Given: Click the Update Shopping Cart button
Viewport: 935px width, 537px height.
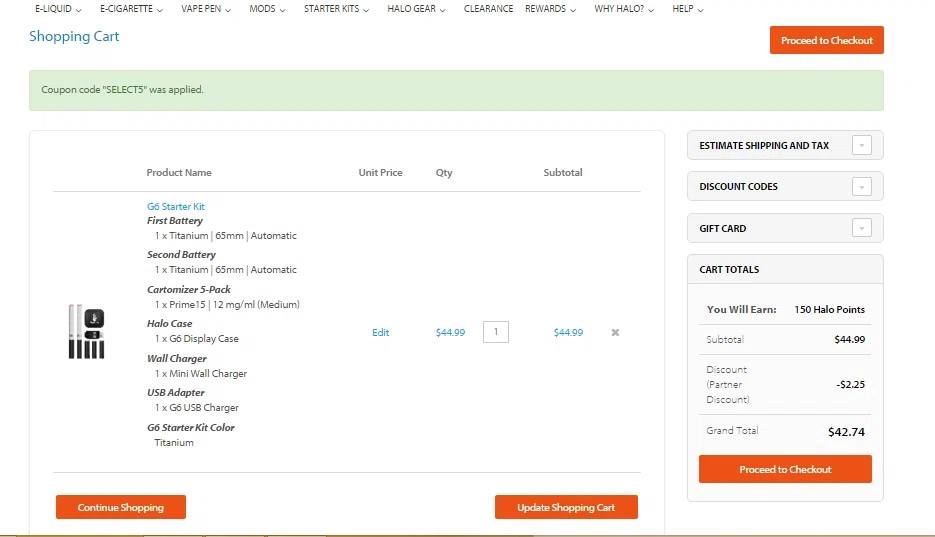Looking at the screenshot, I should tap(566, 507).
